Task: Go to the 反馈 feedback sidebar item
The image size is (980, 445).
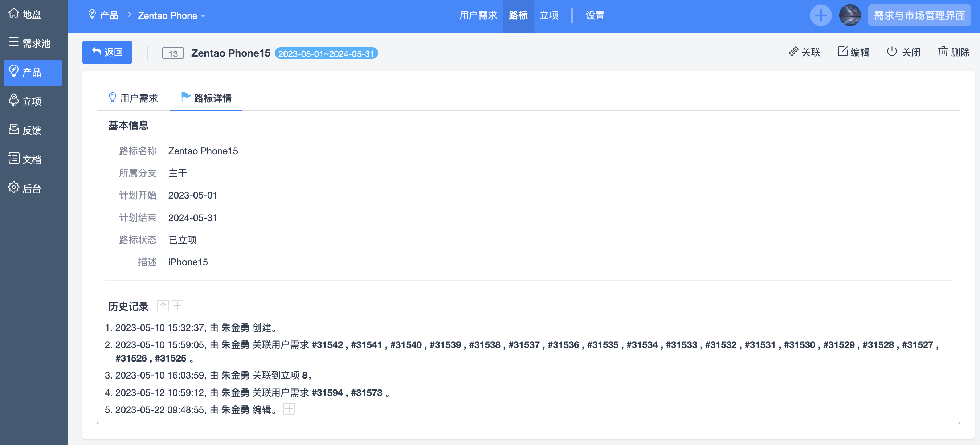Action: 25,130
